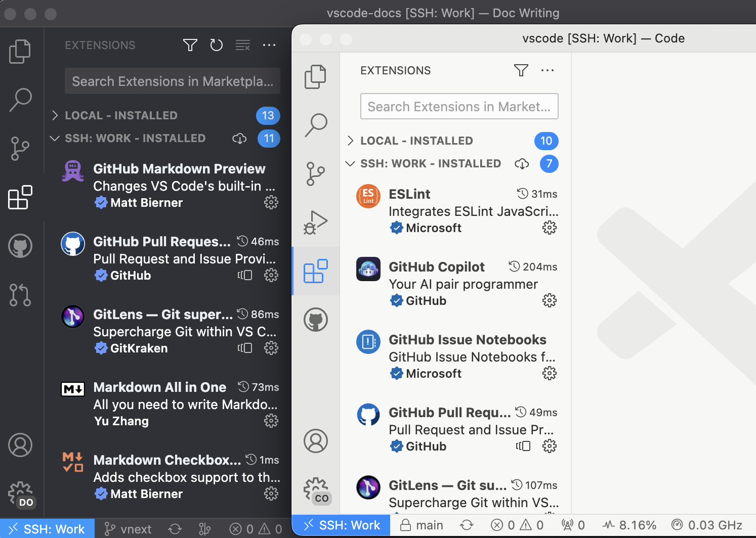Filter the installed extensions list
Viewport: 756px width, 538px height.
(x=521, y=70)
